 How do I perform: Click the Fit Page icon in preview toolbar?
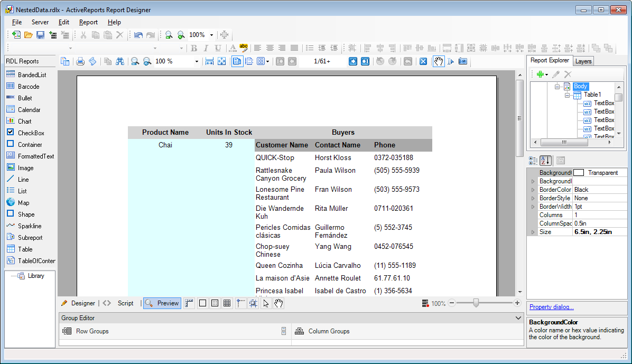pyautogui.click(x=222, y=61)
